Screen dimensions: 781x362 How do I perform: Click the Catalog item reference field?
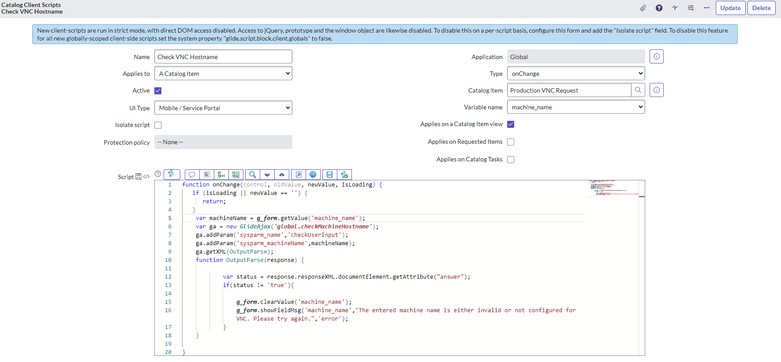[x=569, y=90]
